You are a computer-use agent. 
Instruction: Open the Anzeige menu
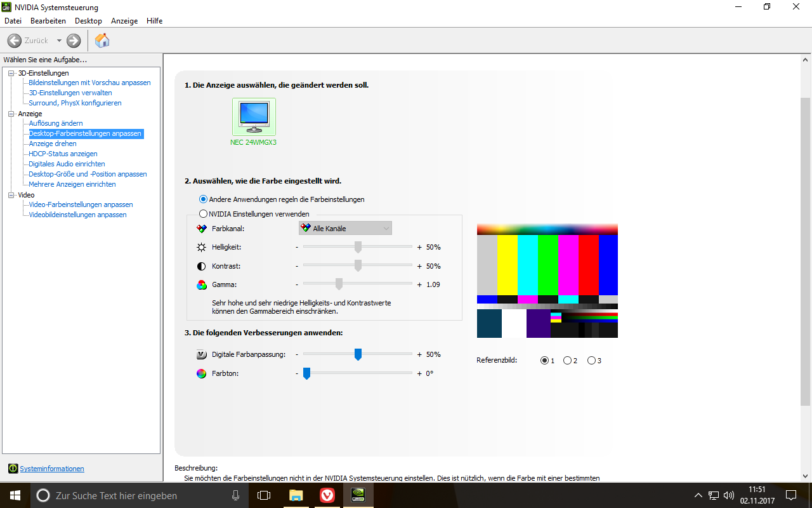[x=124, y=21]
